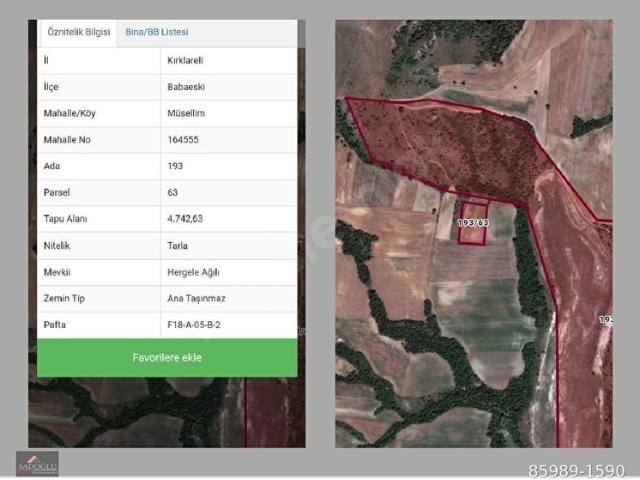Select the Kırklareli province value
This screenshot has width=640, height=480.
tap(185, 60)
